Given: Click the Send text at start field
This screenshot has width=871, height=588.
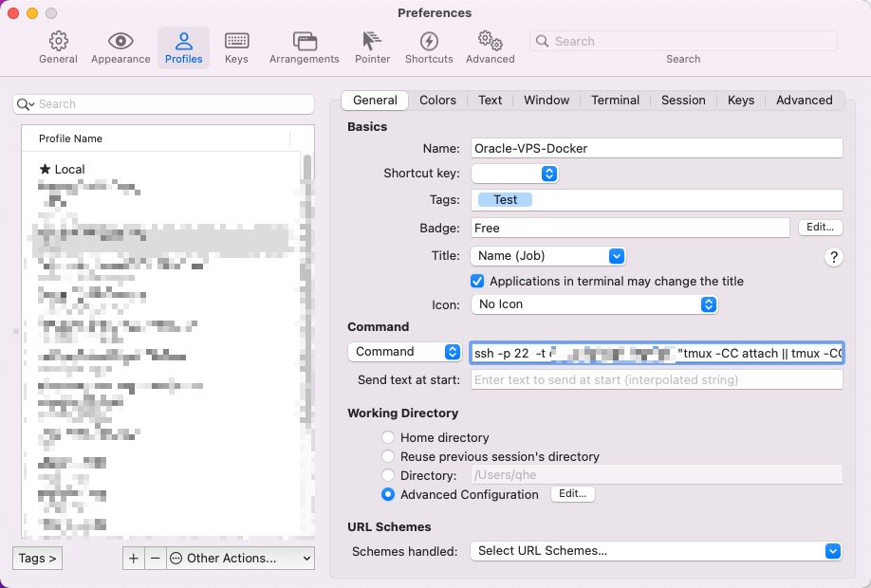Looking at the screenshot, I should pos(657,379).
